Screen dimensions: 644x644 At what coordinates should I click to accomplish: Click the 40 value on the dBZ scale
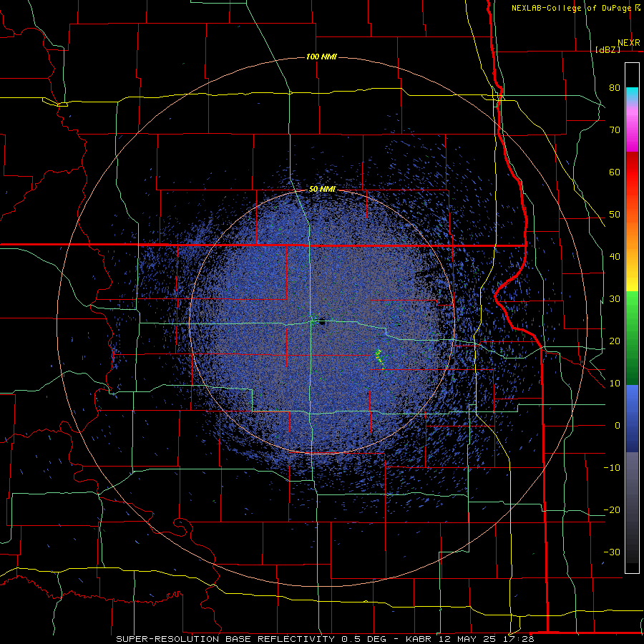pyautogui.click(x=615, y=257)
